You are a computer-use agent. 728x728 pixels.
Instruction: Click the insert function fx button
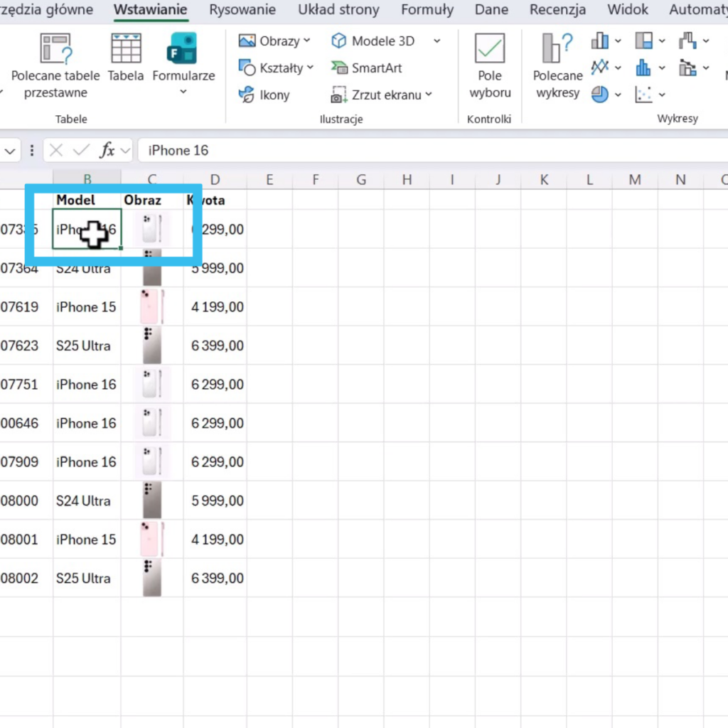tap(107, 150)
